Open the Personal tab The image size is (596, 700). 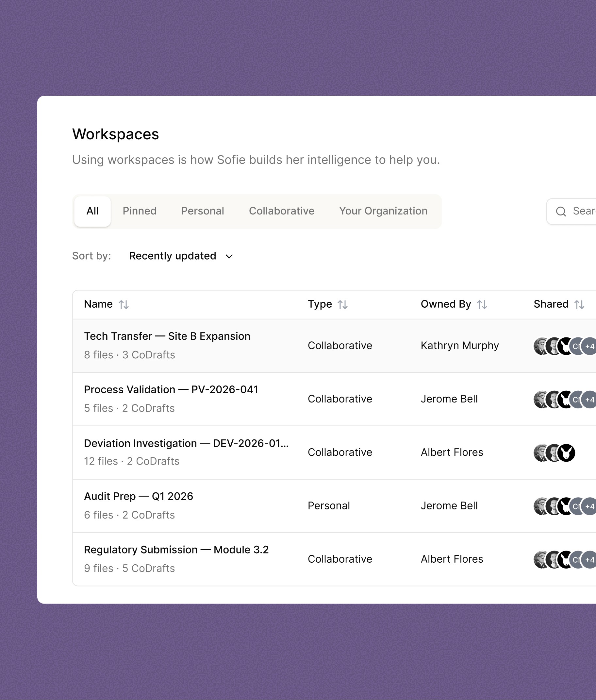(203, 211)
